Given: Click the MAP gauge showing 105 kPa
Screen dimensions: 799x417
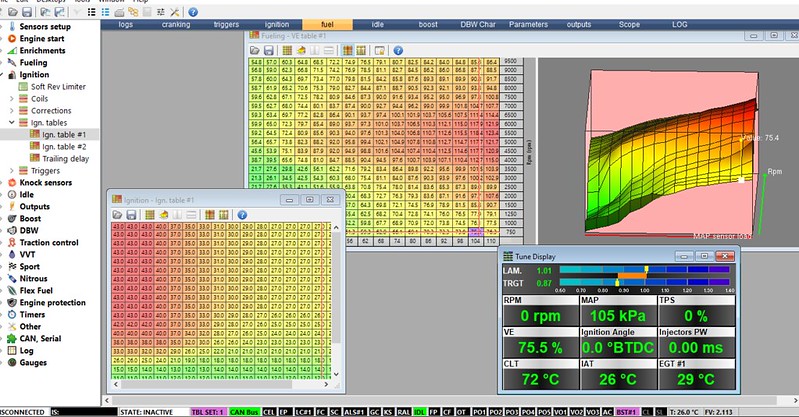Looking at the screenshot, I should (x=618, y=311).
